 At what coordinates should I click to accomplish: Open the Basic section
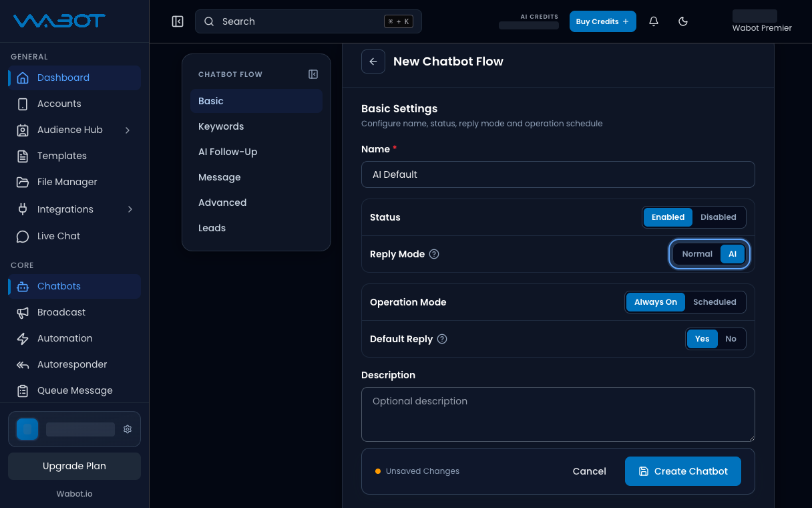coord(256,101)
